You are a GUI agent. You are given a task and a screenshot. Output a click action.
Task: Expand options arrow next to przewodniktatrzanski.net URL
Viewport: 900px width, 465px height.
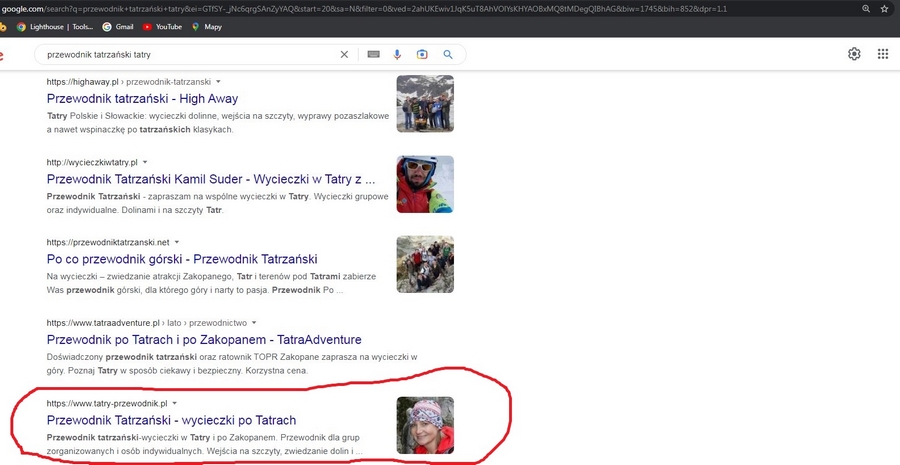pos(177,242)
